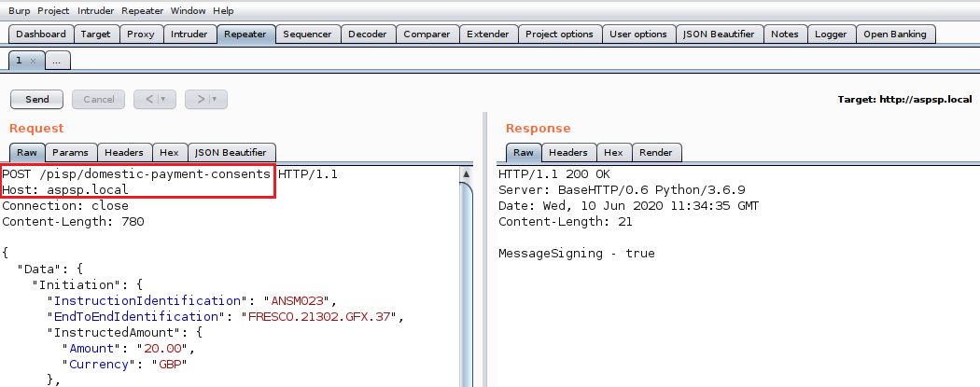Open the Notes tab
The width and height of the screenshot is (980, 387).
click(785, 35)
